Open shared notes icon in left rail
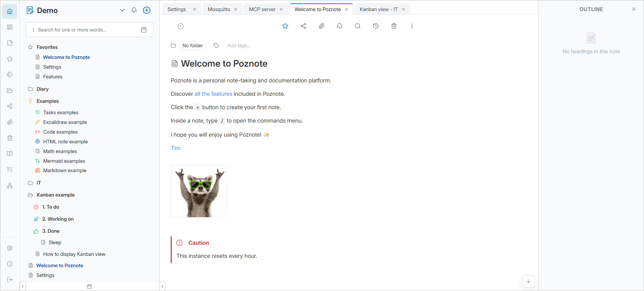644x291 pixels. coord(10,106)
